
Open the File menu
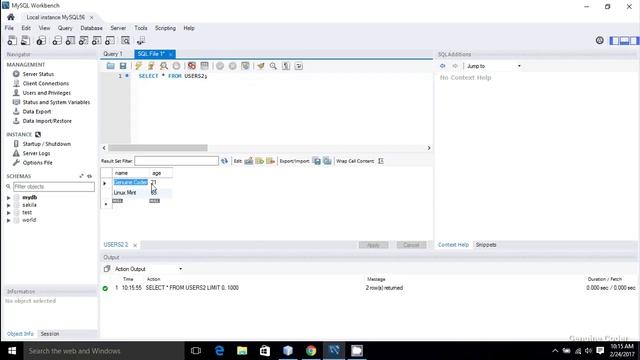[9, 28]
